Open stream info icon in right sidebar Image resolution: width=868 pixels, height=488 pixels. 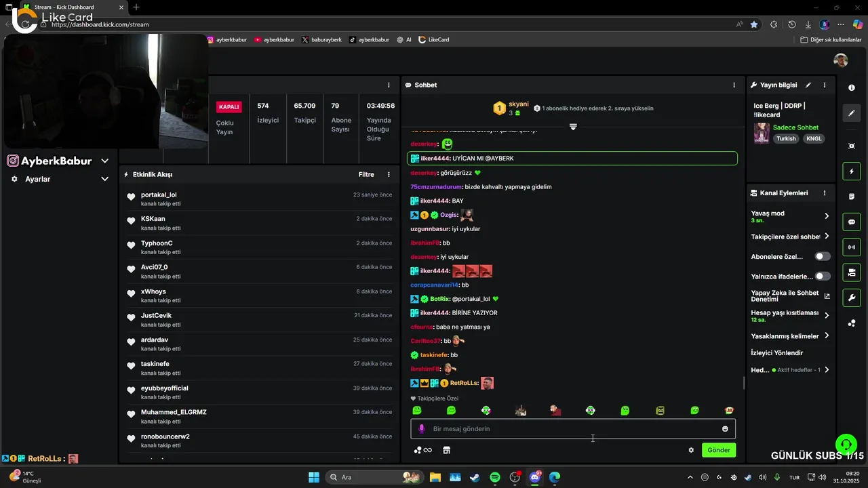[852, 88]
